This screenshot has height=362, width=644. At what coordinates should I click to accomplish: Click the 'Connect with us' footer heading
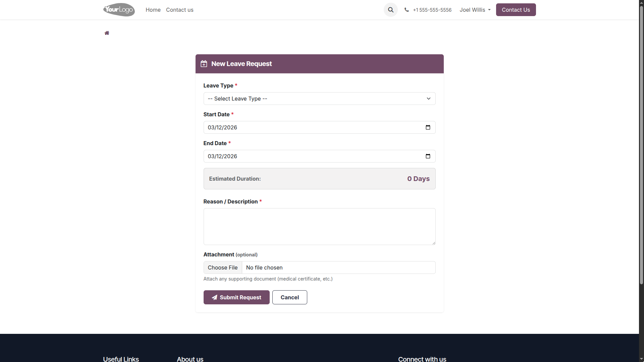422,359
